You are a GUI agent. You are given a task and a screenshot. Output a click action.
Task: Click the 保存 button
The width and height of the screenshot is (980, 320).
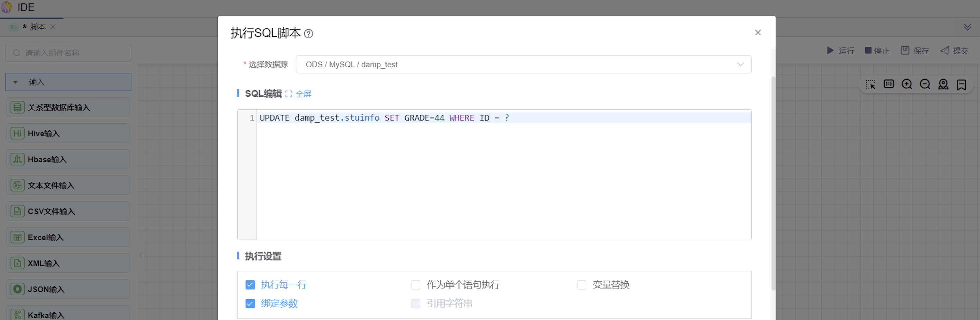(x=915, y=51)
